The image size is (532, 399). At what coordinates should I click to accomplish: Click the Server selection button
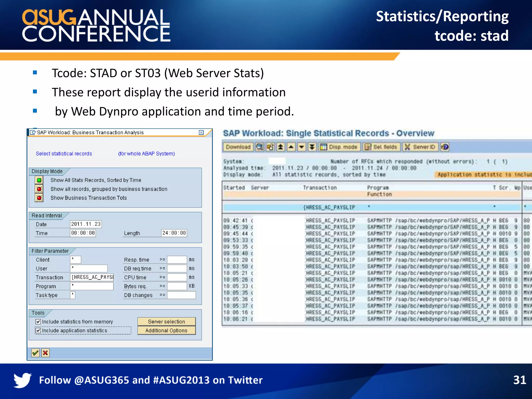coord(167,322)
